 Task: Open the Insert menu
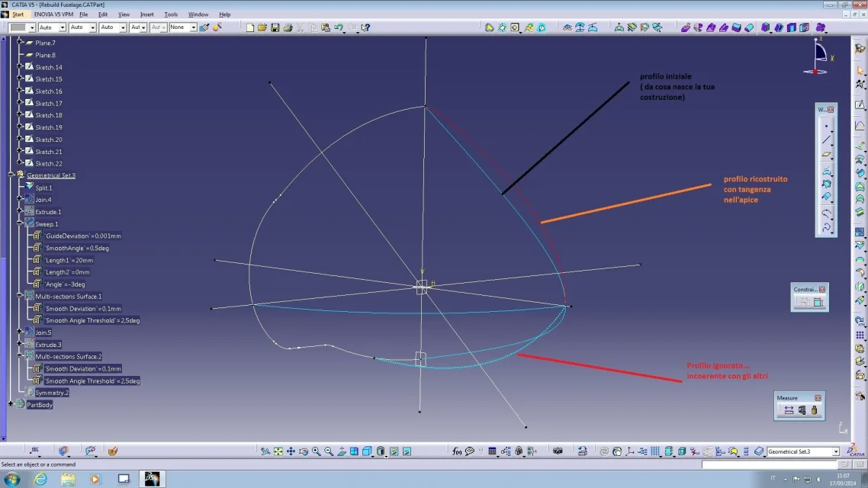pyautogui.click(x=146, y=14)
